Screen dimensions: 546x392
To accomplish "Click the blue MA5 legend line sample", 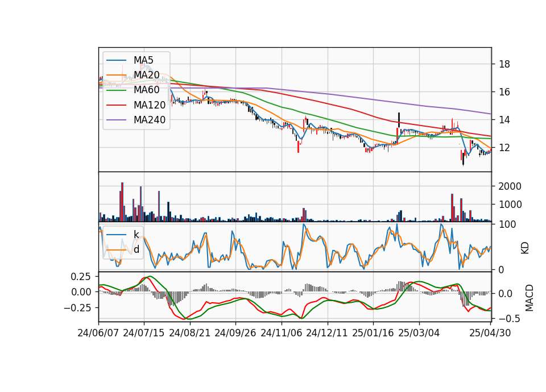I will pos(116,60).
